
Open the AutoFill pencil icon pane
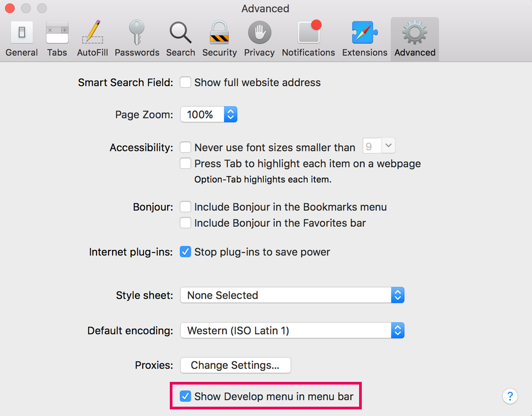(x=93, y=39)
